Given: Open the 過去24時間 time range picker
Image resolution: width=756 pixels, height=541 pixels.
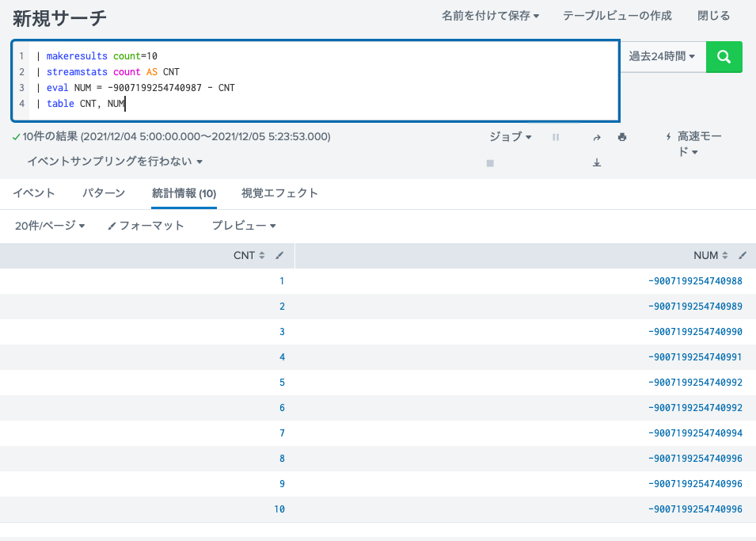Looking at the screenshot, I should click(x=662, y=56).
